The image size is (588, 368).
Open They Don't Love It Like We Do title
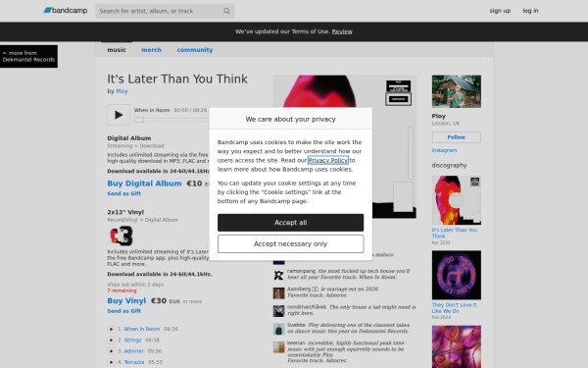tap(454, 308)
